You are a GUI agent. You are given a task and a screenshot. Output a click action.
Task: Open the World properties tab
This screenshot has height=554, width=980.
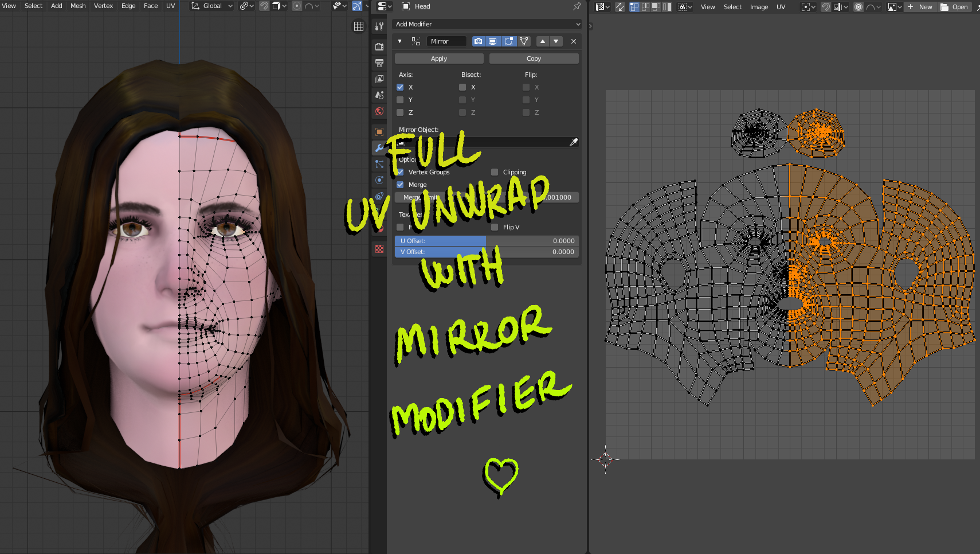click(379, 111)
